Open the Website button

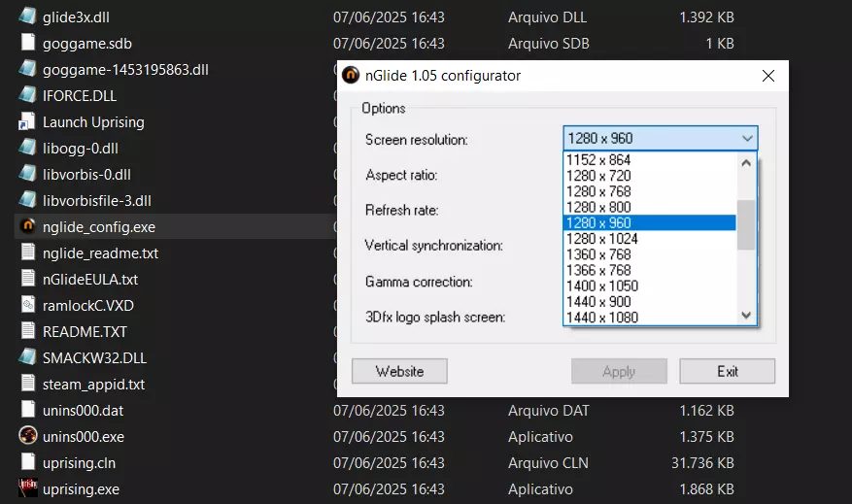tap(399, 371)
